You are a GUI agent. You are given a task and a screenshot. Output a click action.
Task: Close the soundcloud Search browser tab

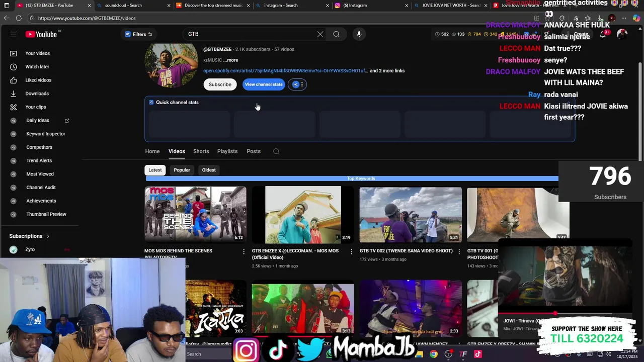point(169,6)
